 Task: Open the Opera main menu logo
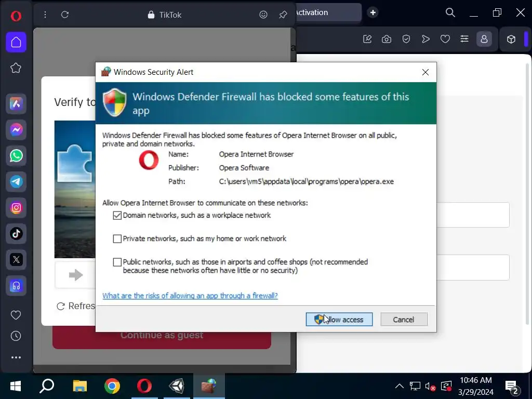tap(16, 16)
